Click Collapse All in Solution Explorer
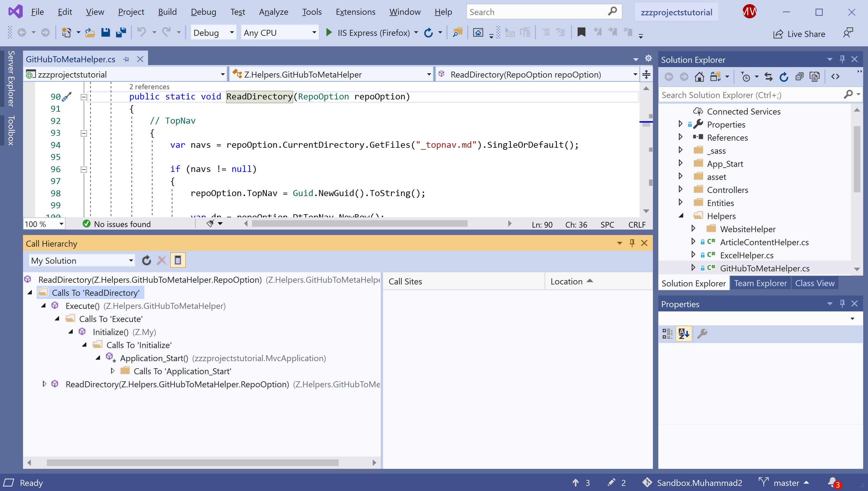868x491 pixels. tap(799, 77)
